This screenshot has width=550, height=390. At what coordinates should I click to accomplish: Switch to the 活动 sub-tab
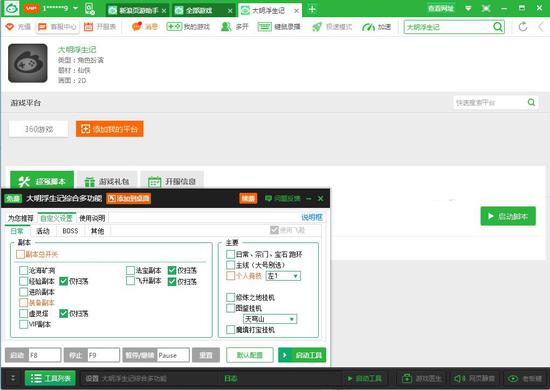point(43,231)
